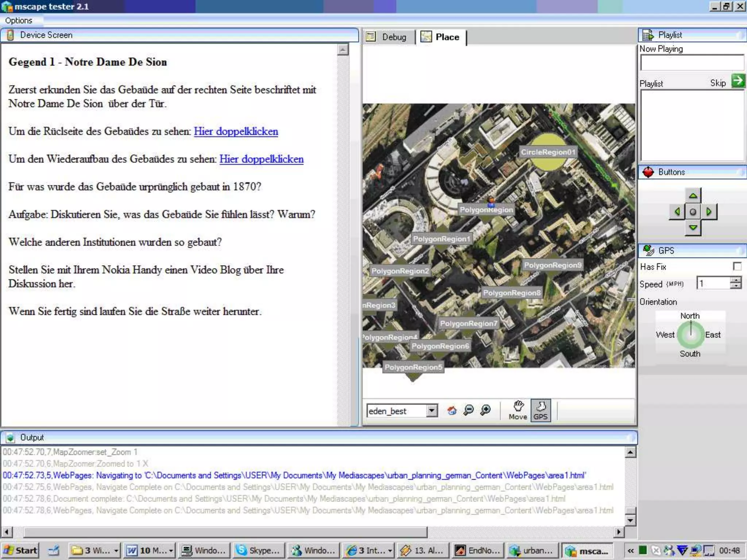The height and width of the screenshot is (560, 747).
Task: Zoom in the map
Action: pyautogui.click(x=485, y=411)
